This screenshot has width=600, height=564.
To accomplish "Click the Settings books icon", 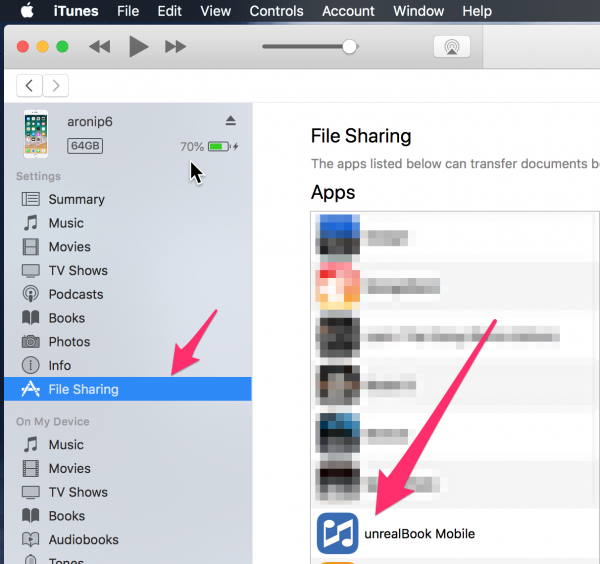I will tap(31, 318).
